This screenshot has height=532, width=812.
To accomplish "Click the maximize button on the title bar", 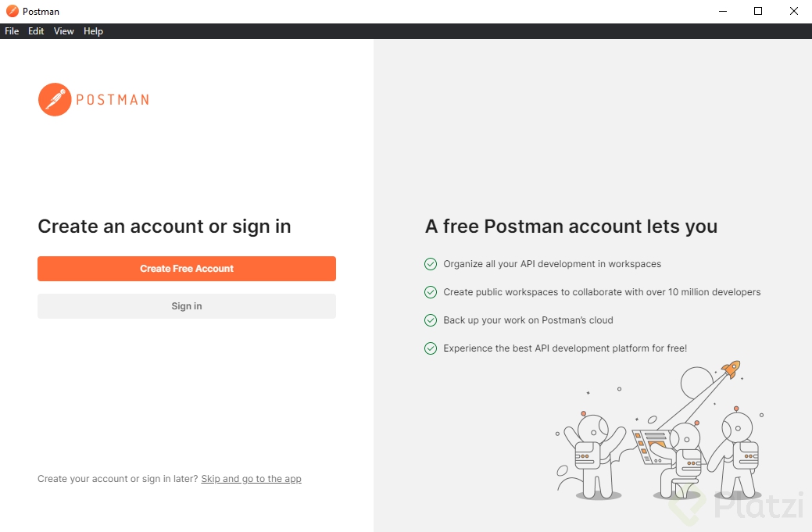I will 757,11.
